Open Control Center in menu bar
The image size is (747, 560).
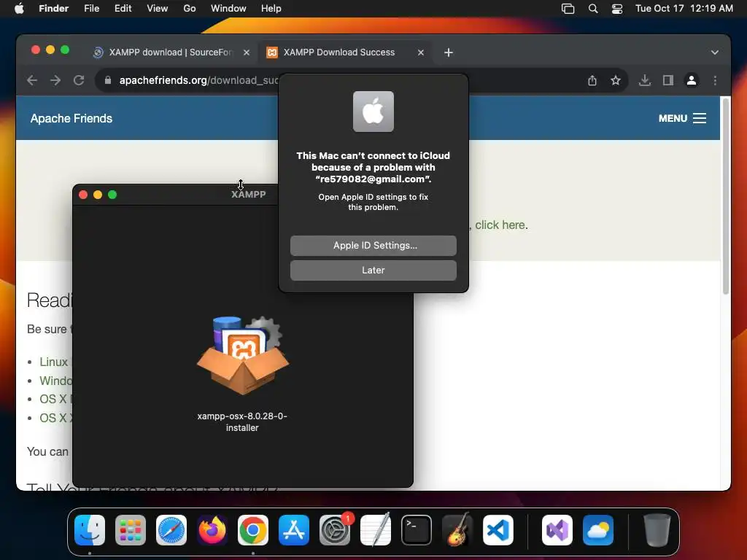[617, 9]
